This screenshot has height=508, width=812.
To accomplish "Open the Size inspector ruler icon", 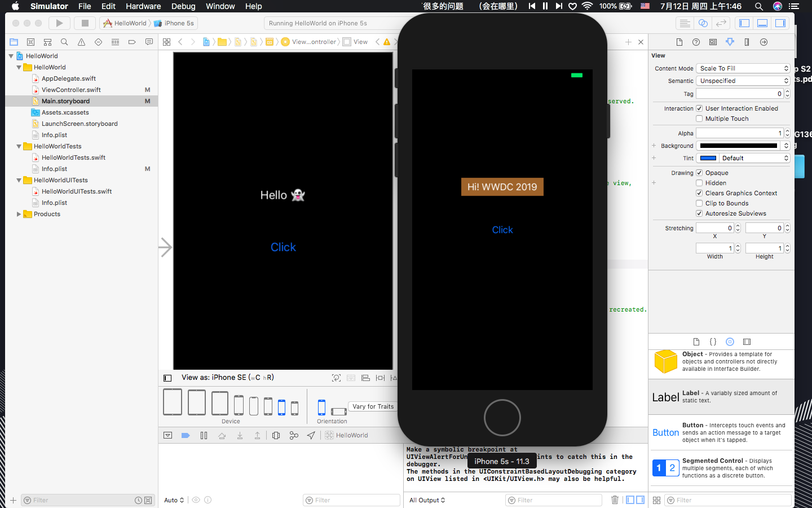I will tap(747, 42).
